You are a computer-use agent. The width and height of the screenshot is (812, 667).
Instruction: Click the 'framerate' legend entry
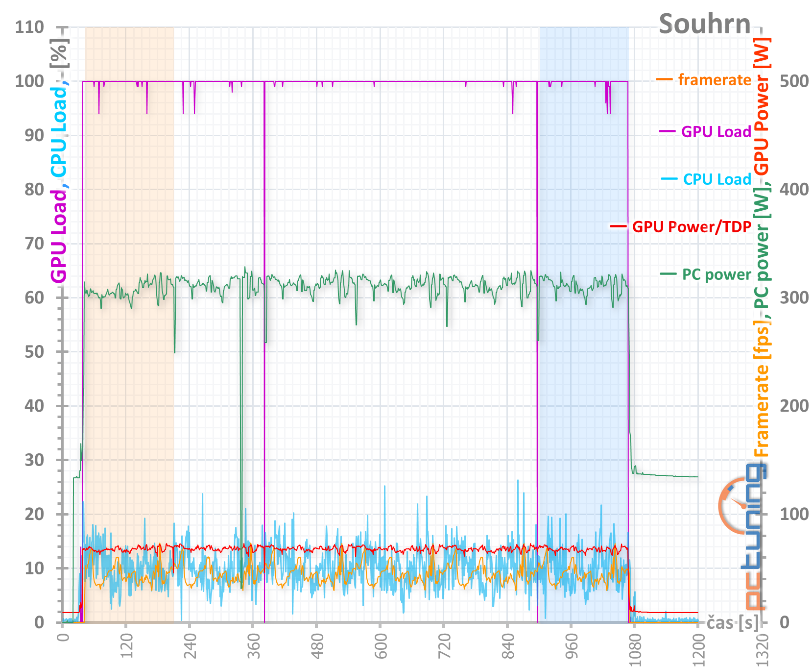click(x=715, y=79)
